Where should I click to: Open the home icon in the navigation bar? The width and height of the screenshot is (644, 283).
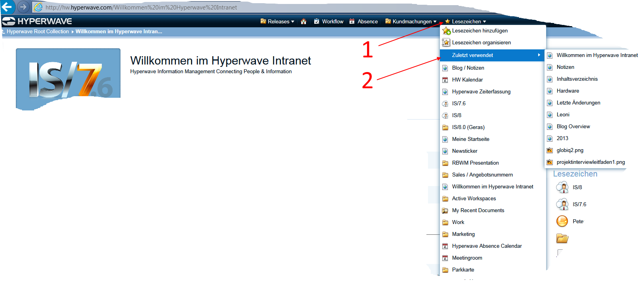(304, 21)
